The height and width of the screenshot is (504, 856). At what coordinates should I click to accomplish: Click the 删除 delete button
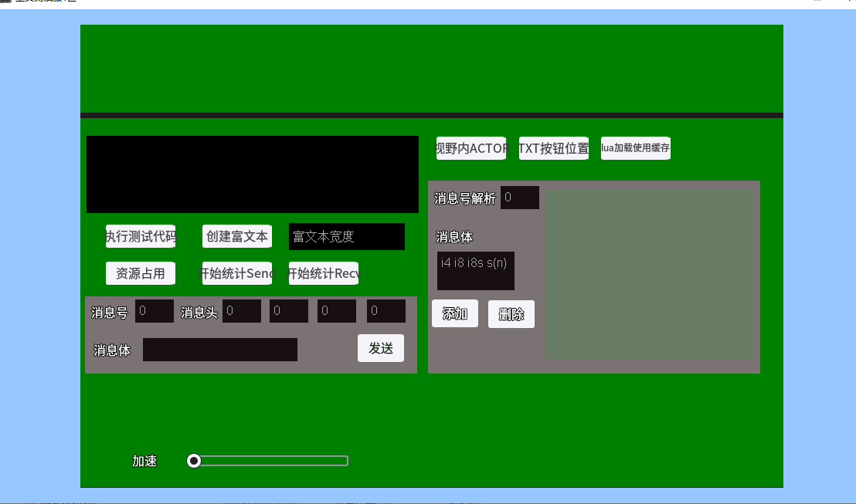coord(511,314)
